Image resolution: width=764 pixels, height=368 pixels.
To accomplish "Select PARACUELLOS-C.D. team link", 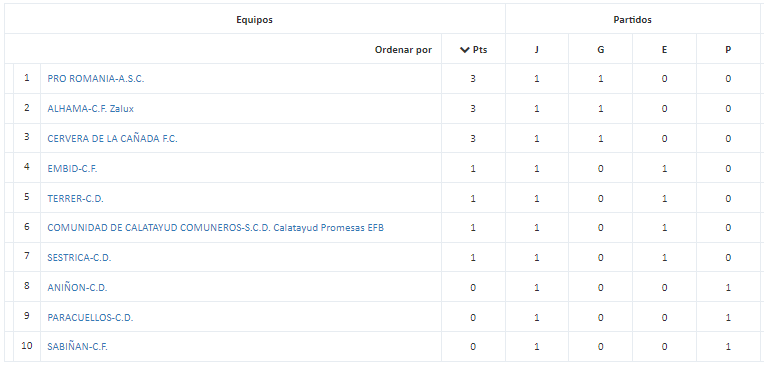I will [x=90, y=318].
